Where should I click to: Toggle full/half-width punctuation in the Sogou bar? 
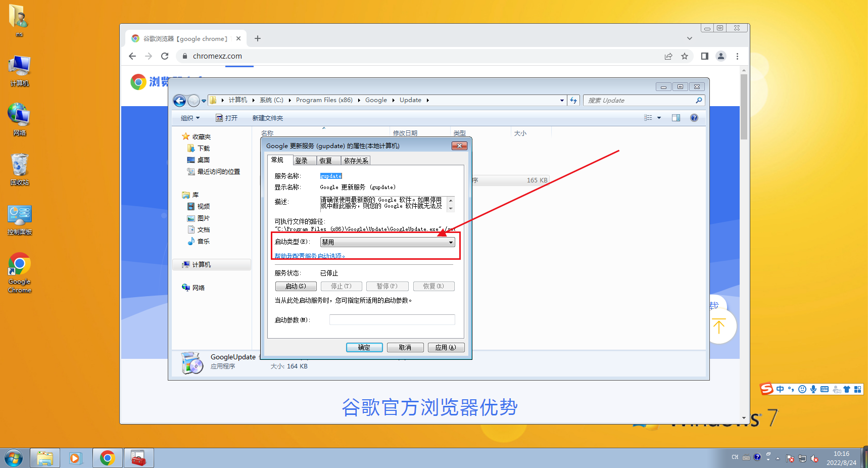click(790, 389)
